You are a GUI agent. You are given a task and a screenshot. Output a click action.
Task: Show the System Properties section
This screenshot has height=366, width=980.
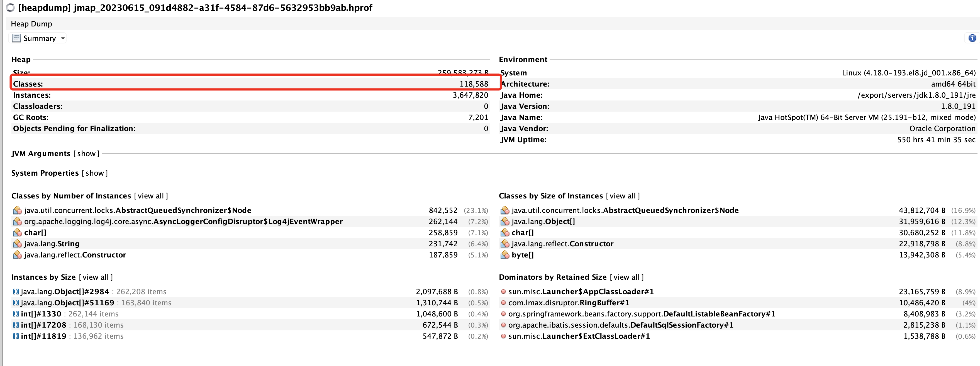[95, 173]
